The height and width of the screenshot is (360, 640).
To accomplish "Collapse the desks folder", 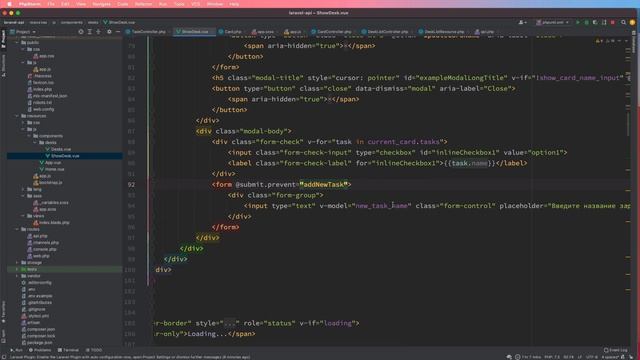I will point(35,142).
